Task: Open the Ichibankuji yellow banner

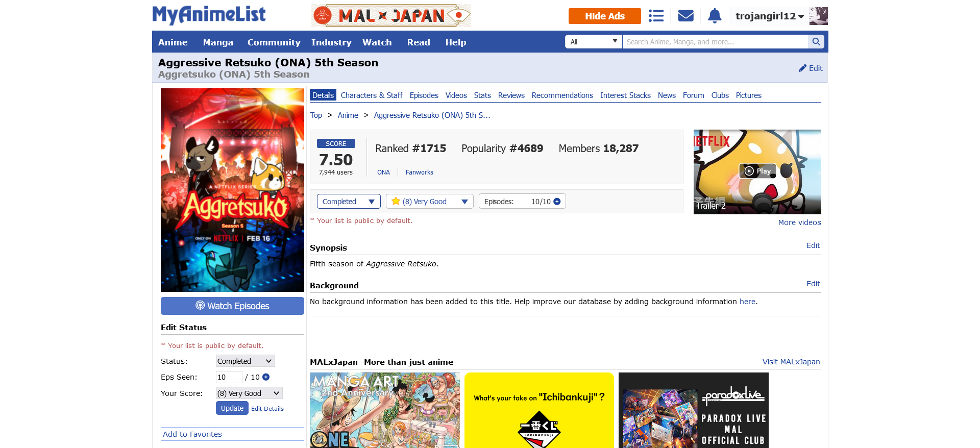Action: tap(539, 410)
